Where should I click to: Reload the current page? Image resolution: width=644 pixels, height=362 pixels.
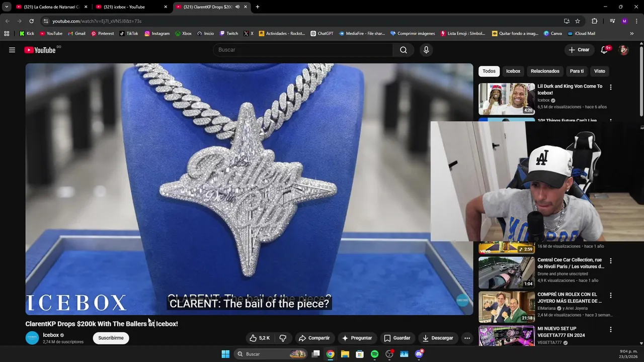click(x=31, y=21)
